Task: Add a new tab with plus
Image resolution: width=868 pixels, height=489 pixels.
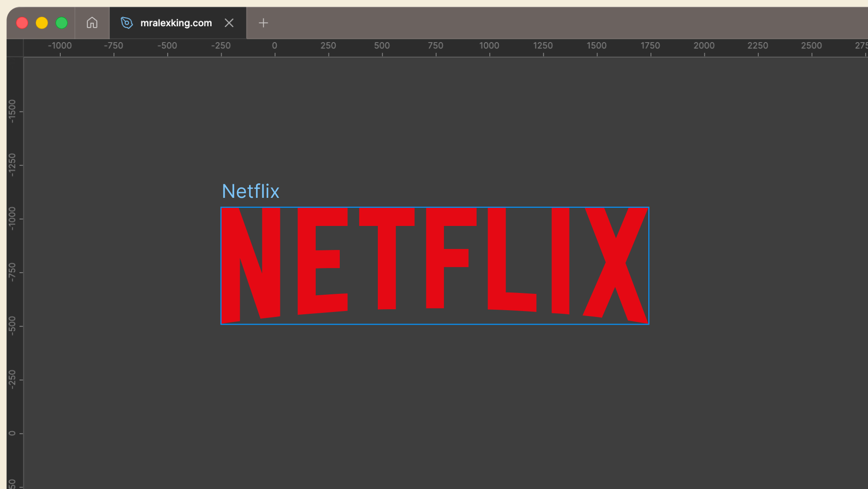Action: click(263, 23)
